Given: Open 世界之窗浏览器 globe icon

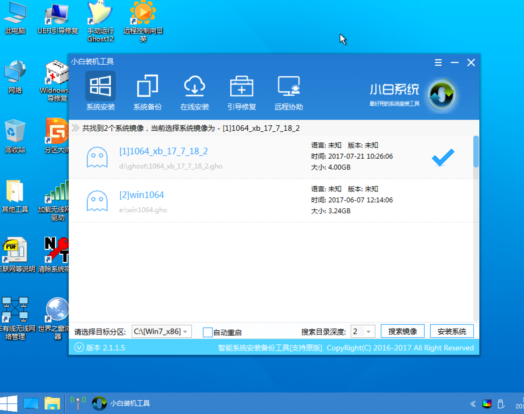Looking at the screenshot, I should pyautogui.click(x=54, y=318).
